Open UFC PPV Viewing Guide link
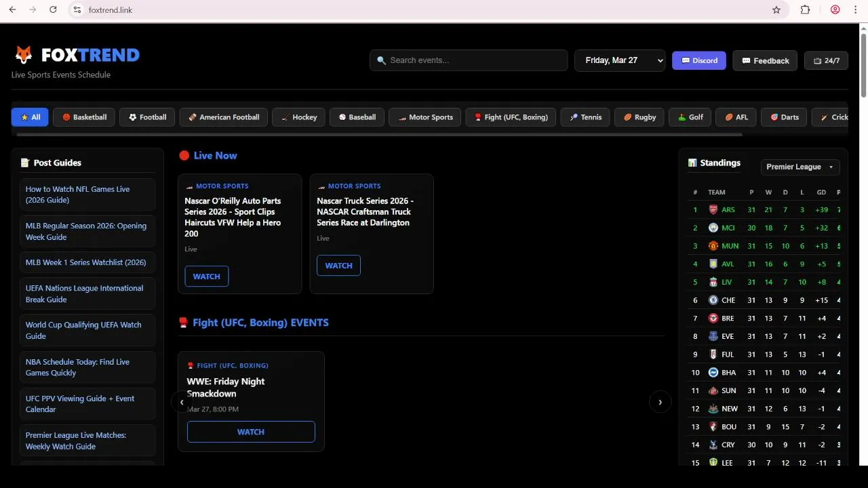 point(87,404)
